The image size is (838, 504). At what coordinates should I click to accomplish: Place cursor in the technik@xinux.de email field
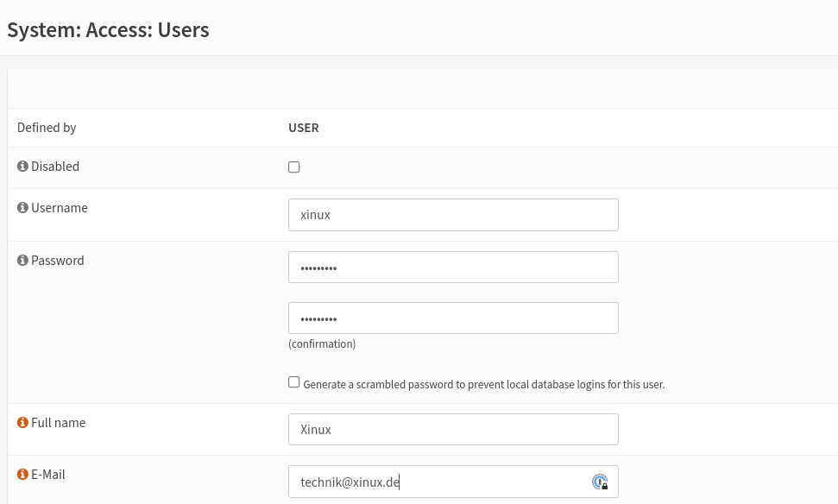click(x=440, y=482)
